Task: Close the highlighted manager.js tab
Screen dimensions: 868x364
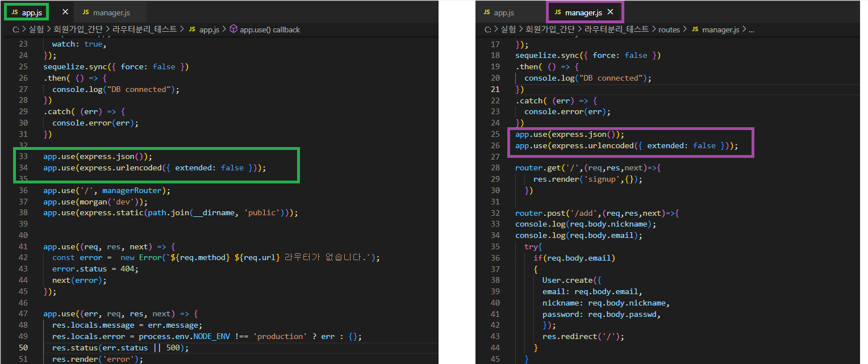Action: 611,12
